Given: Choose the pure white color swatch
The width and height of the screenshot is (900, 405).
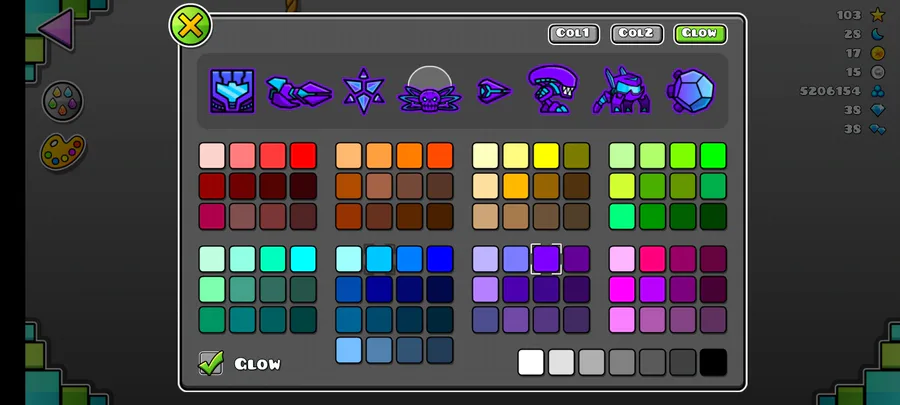Looking at the screenshot, I should tap(531, 362).
